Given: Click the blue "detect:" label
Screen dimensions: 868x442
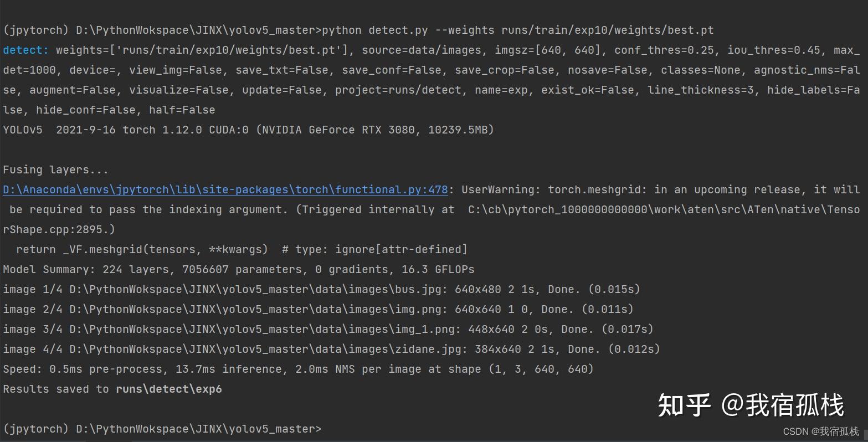Looking at the screenshot, I should pos(25,50).
